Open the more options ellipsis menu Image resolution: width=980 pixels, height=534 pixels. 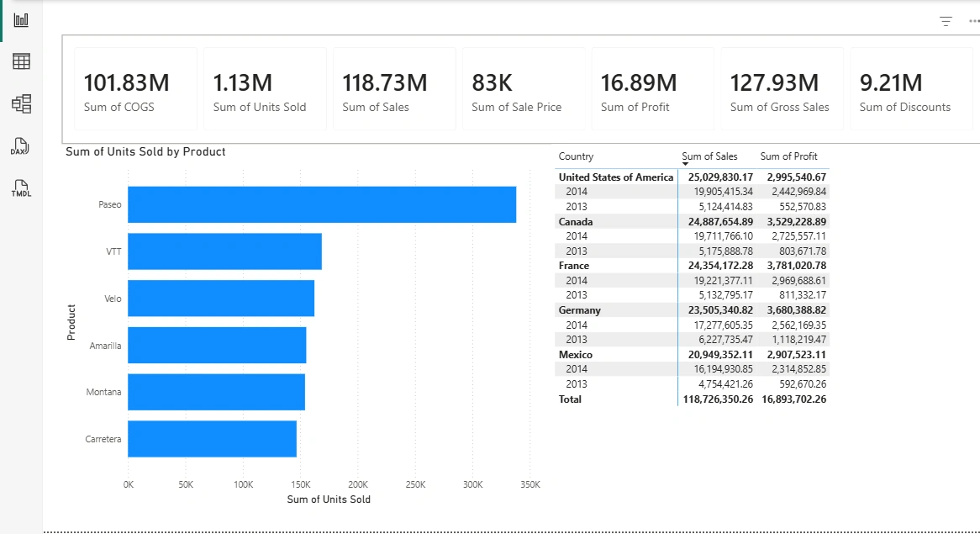(x=974, y=21)
